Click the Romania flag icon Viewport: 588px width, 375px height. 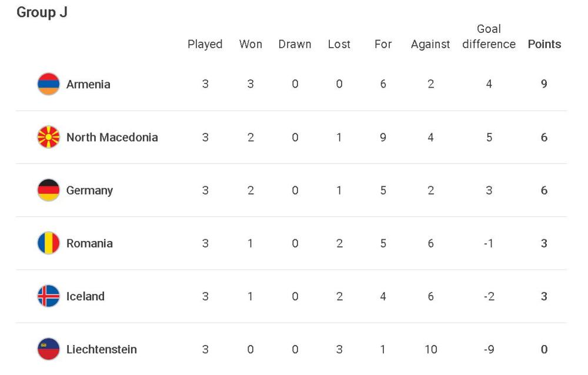[x=48, y=243]
